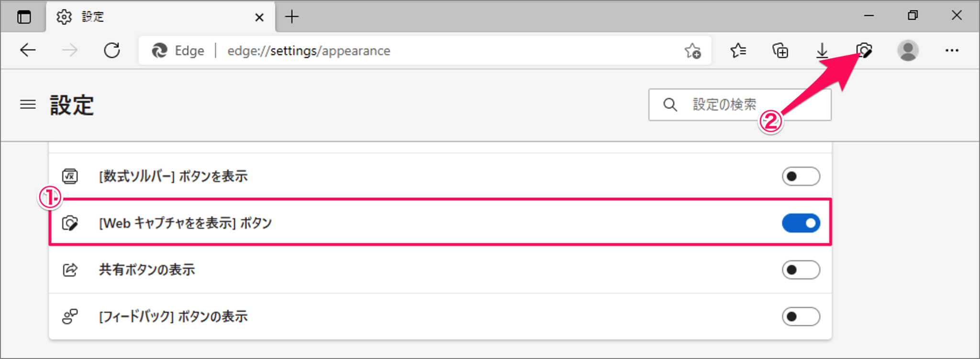Enable the フィードバック button toggle
The width and height of the screenshot is (980, 359).
[x=801, y=316]
